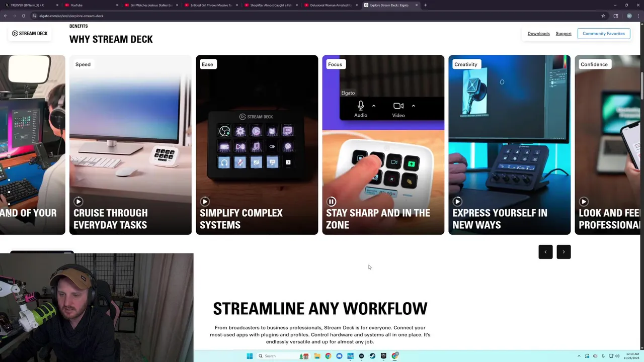Click the Stream Deck logo

click(30, 34)
